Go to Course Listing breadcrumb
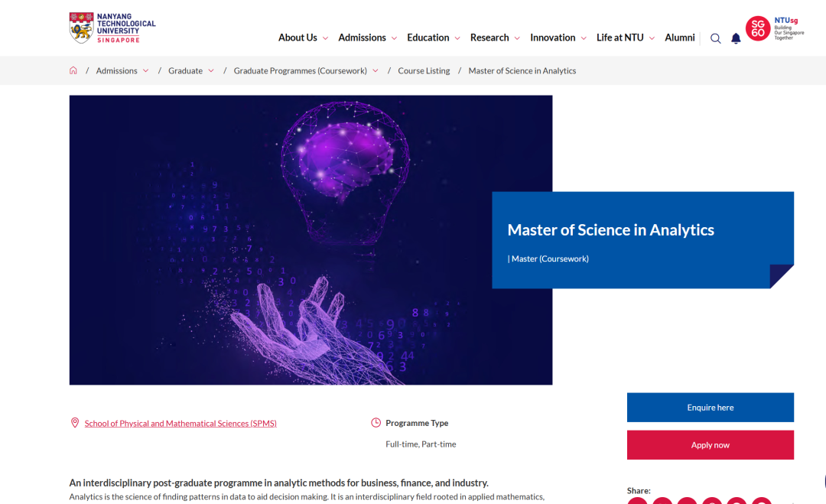 tap(424, 70)
